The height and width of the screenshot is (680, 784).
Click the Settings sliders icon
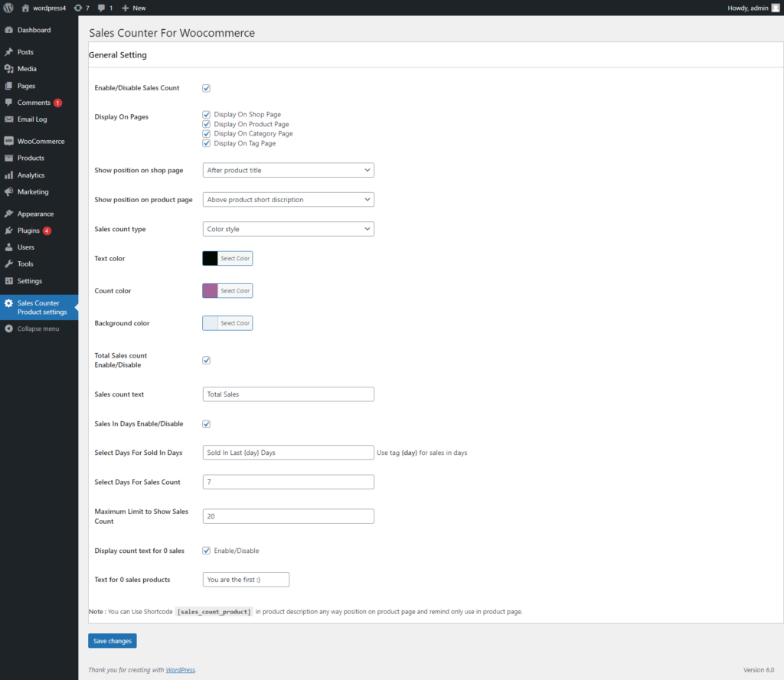(x=8, y=281)
